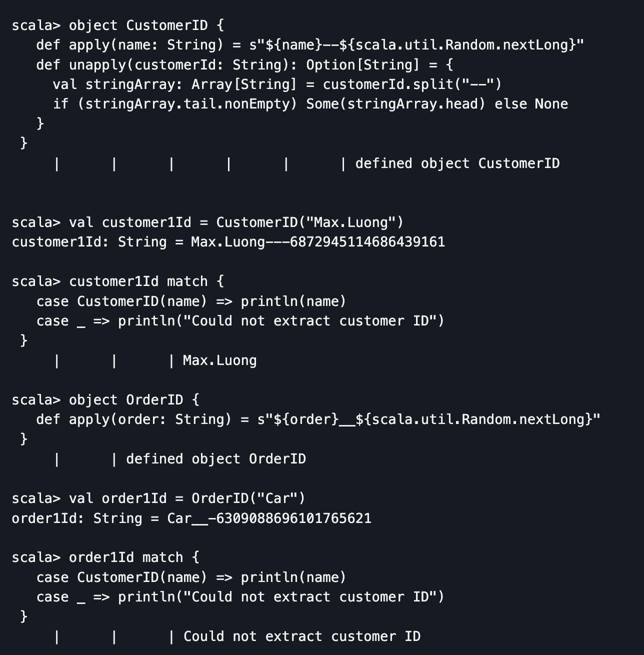Click the order ID number 6309088696101765621
The height and width of the screenshot is (655, 644).
pyautogui.click(x=293, y=518)
